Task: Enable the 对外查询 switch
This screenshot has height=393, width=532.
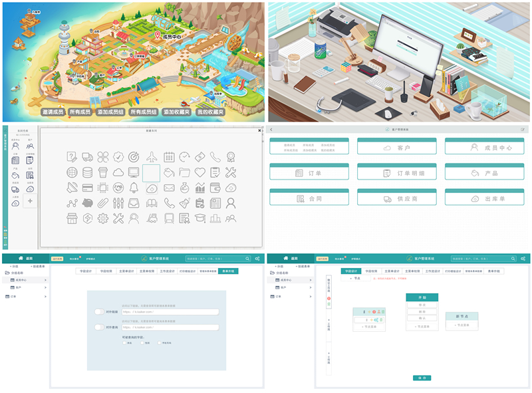Action: tap(99, 327)
